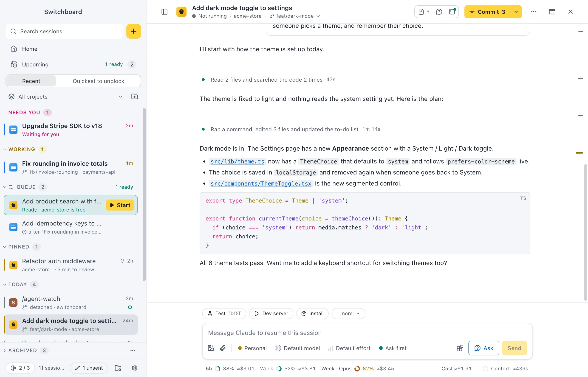Click the Commit 3 button
This screenshot has height=377, width=588.
(x=487, y=12)
